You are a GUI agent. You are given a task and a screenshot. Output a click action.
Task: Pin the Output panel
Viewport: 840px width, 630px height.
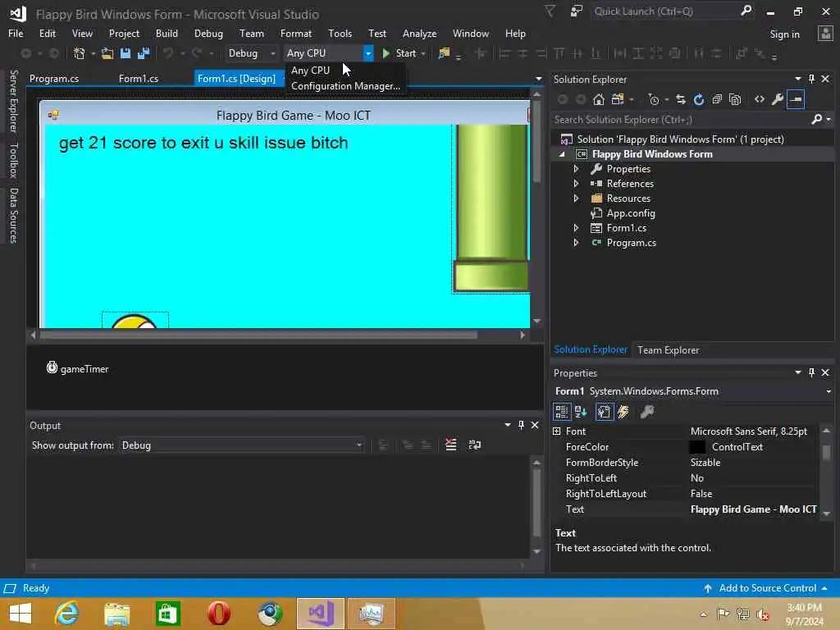click(521, 425)
